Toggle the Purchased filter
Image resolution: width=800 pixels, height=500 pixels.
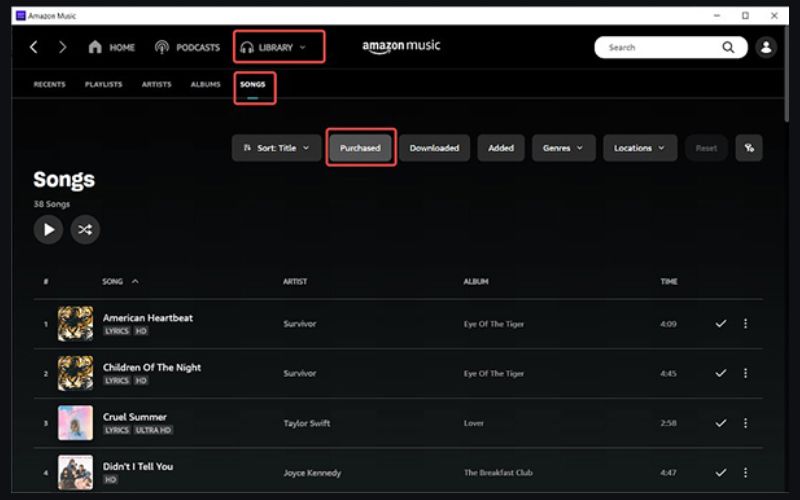(x=361, y=148)
